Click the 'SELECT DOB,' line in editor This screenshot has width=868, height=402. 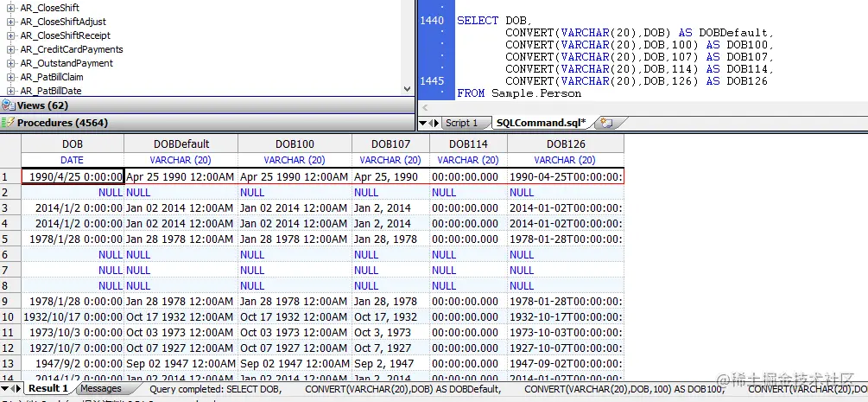point(494,21)
